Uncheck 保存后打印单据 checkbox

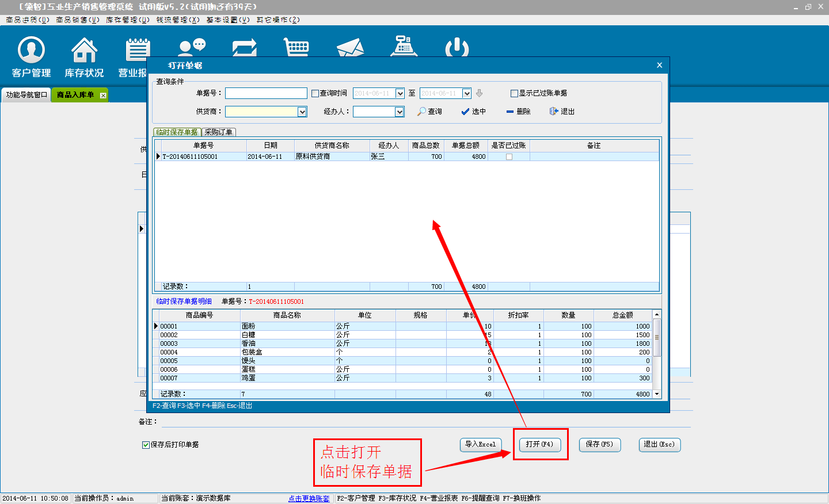146,445
